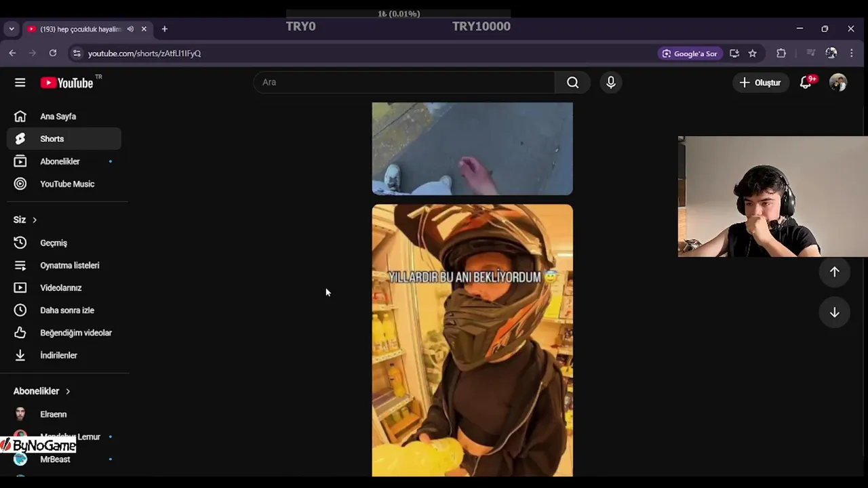Click the install app icon in address bar

click(734, 53)
